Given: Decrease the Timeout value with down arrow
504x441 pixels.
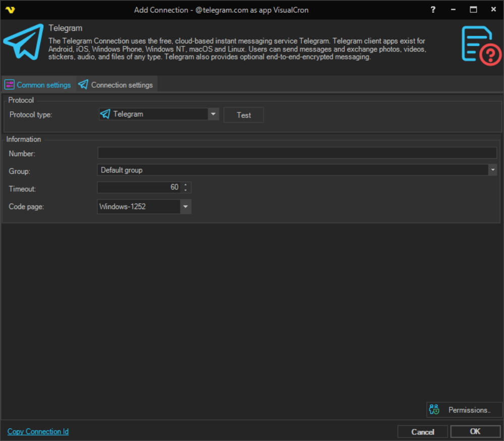Looking at the screenshot, I should point(186,190).
